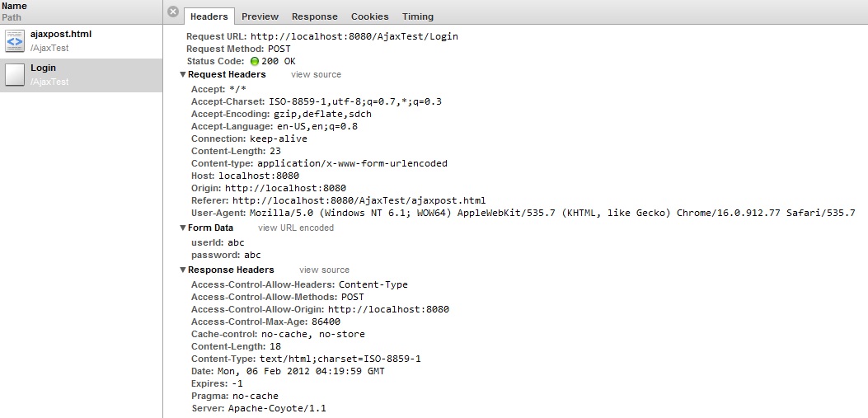The height and width of the screenshot is (418, 868).
Task: Collapse the Form Data section
Action: (x=183, y=228)
